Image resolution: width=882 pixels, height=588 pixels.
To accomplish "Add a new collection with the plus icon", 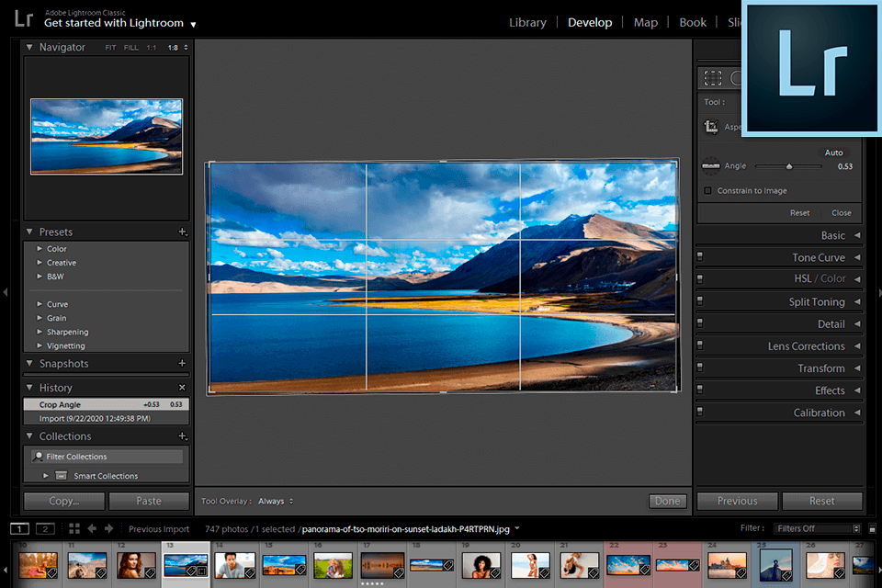I will tap(182, 436).
